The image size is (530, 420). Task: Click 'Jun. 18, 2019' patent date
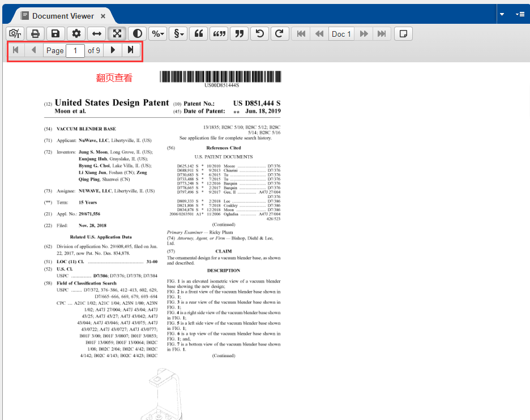point(263,111)
